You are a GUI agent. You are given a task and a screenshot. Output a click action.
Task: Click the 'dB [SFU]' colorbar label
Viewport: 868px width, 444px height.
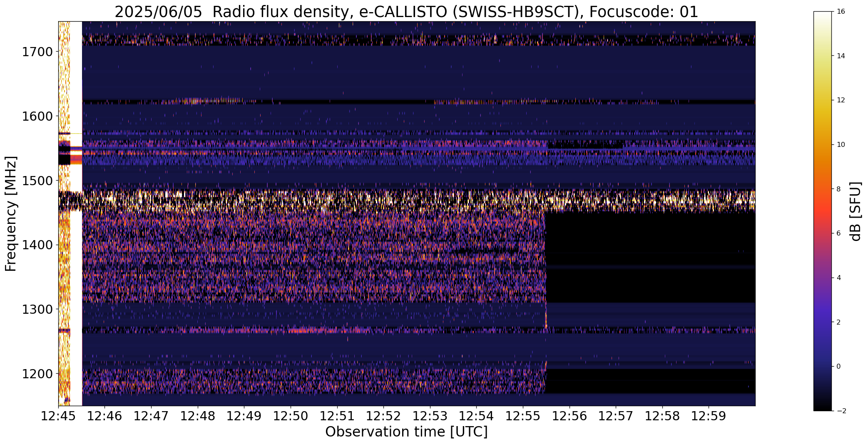[856, 211]
